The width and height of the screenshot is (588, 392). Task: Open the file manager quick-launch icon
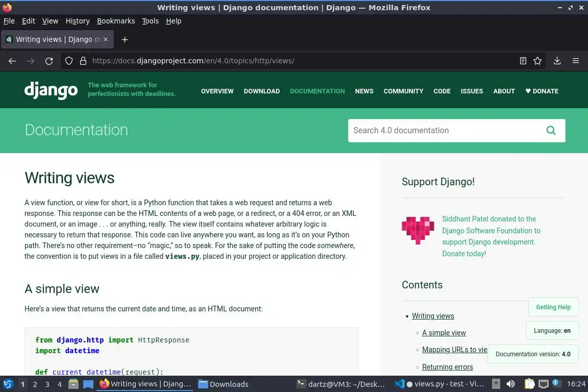(x=73, y=384)
